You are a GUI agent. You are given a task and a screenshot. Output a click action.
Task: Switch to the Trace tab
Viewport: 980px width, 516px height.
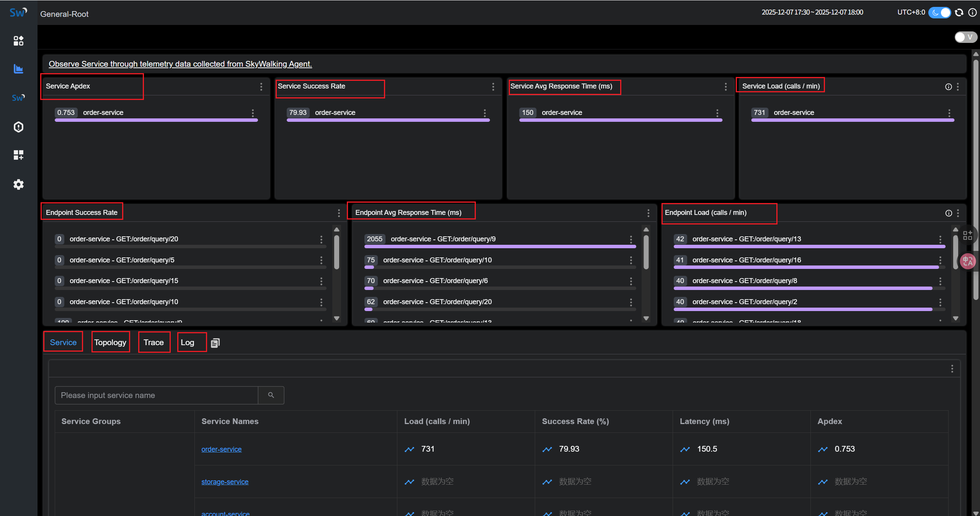(x=154, y=342)
